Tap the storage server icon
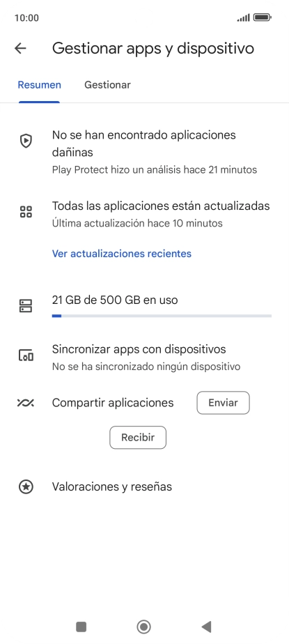 coord(26,306)
